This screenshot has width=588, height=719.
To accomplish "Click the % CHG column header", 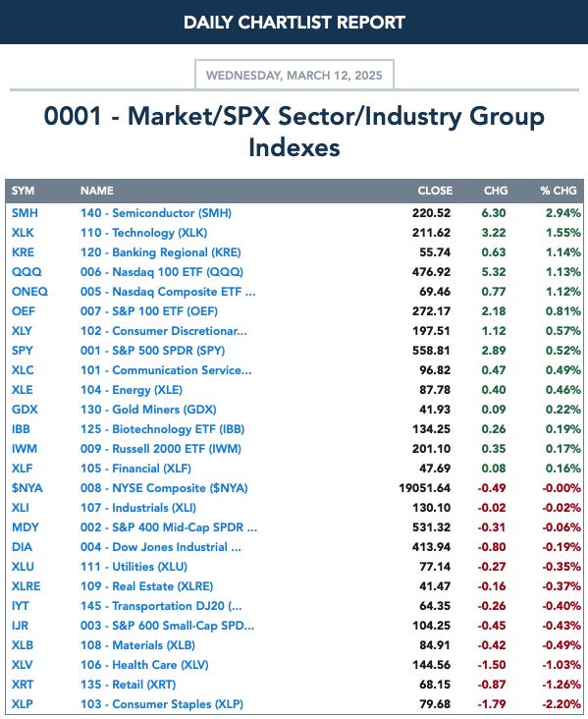I will pos(559,191).
